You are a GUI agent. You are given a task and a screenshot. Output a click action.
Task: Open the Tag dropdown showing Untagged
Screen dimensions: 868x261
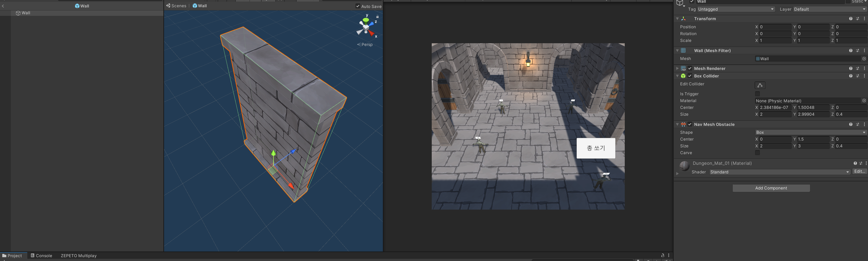coord(736,10)
